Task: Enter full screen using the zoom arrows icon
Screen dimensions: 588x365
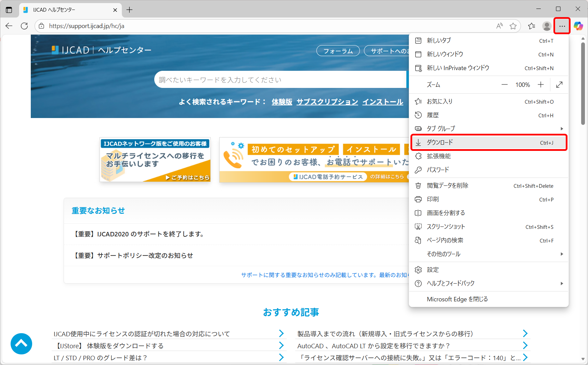Action: click(x=559, y=84)
